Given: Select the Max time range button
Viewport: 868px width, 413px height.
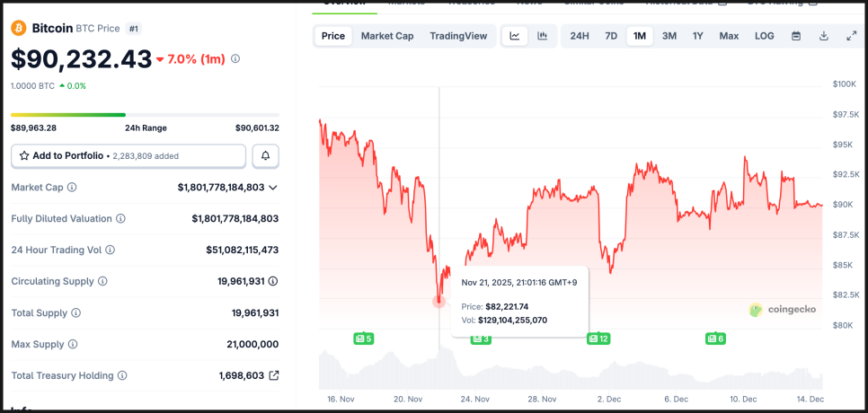Looking at the screenshot, I should (x=729, y=36).
